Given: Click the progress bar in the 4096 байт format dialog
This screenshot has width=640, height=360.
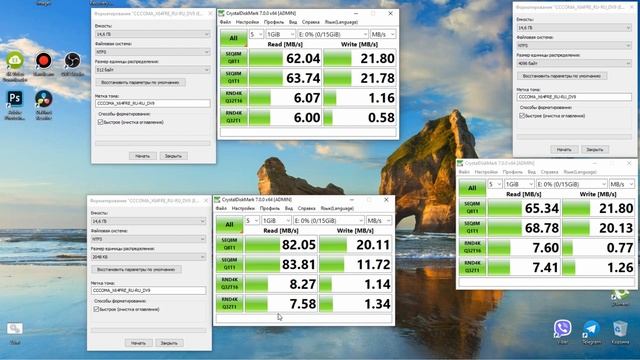Looking at the screenshot, I should 574,137.
